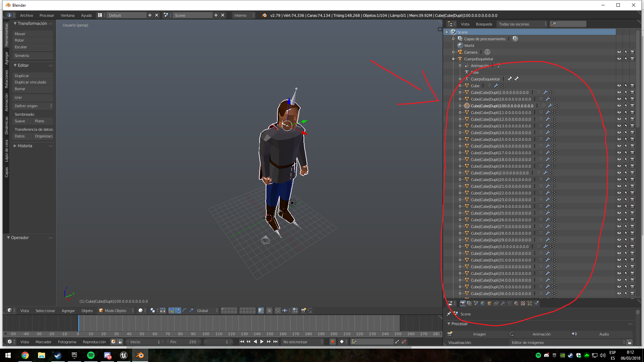Toggle render visibility for CuerpoEsqueletal
Image resolution: width=644 pixels, height=362 pixels.
coord(632,59)
